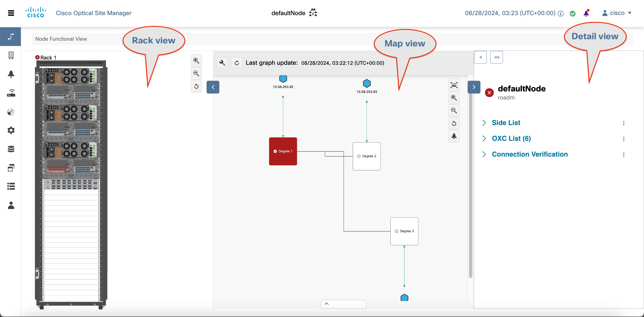
Task: Reset the map view rotation
Action: 454,124
